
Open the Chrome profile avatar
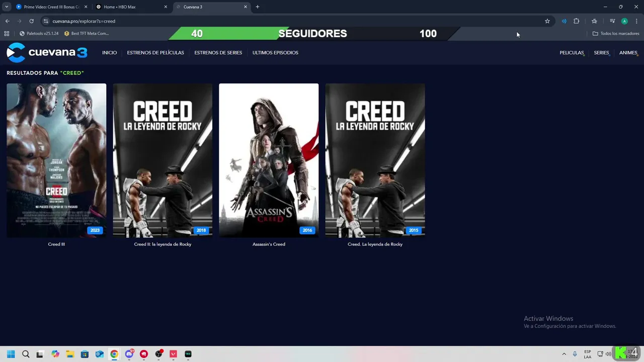(624, 21)
